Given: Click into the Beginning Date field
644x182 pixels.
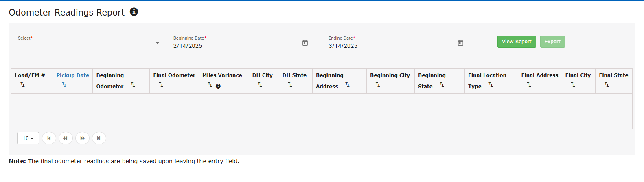Looking at the screenshot, I should click(236, 46).
